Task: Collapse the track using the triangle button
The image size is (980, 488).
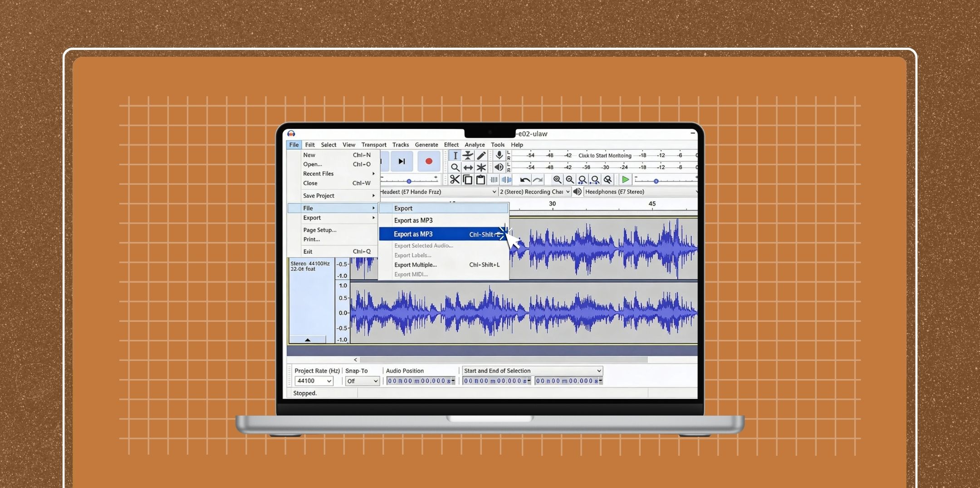Action: click(x=308, y=340)
